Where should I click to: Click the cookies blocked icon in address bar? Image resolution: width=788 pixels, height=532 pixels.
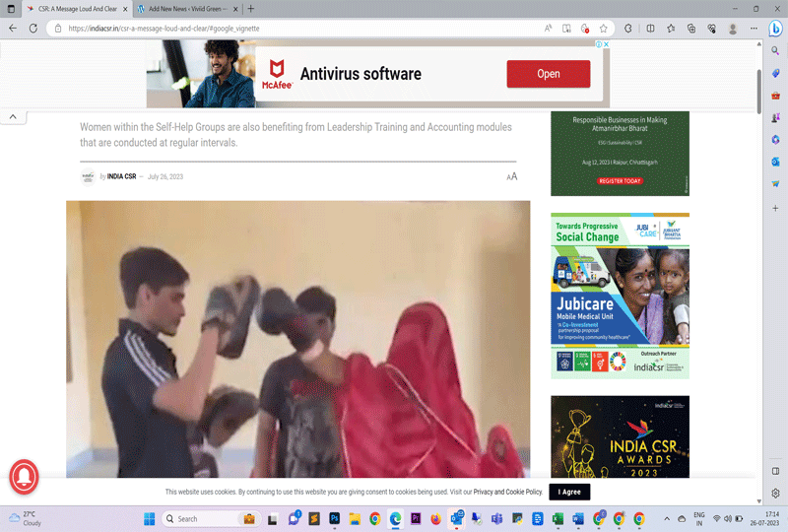584,29
